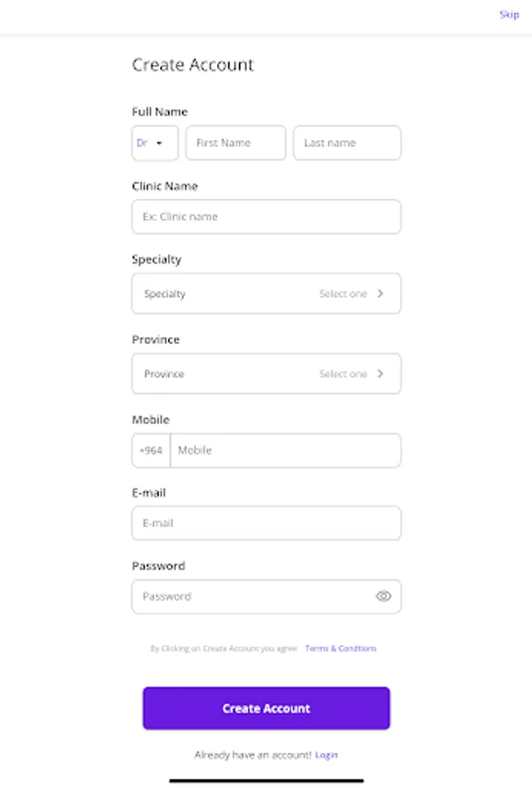Viewport: 532px width, 788px height.
Task: Click the Specialty select field
Action: click(266, 294)
